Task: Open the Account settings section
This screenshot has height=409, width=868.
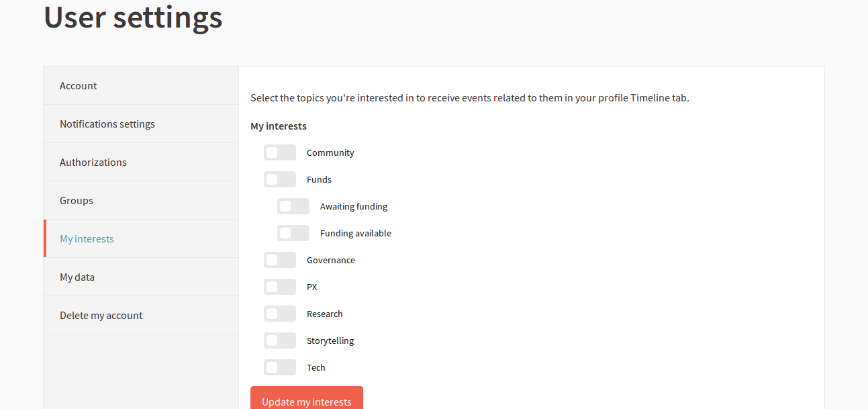Action: click(x=78, y=85)
